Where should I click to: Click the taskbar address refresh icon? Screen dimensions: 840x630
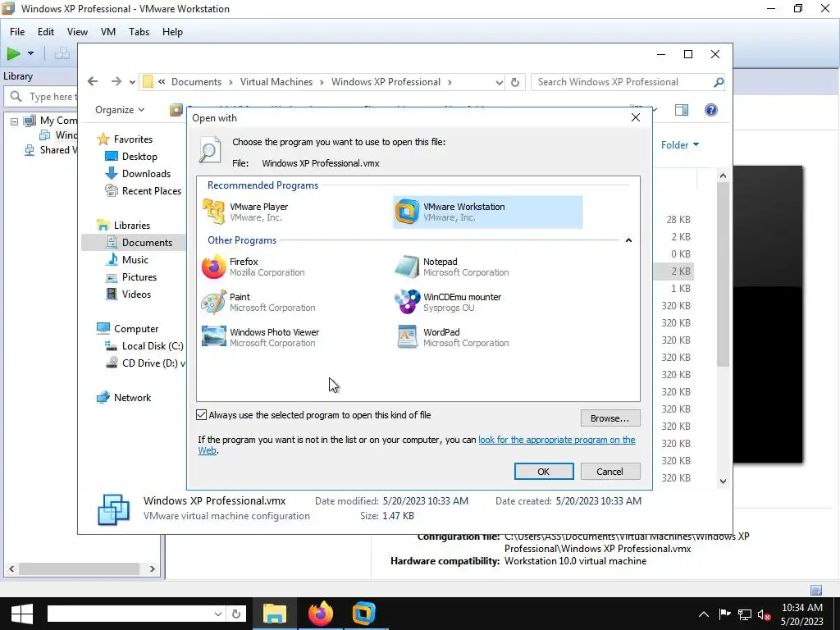(235, 614)
